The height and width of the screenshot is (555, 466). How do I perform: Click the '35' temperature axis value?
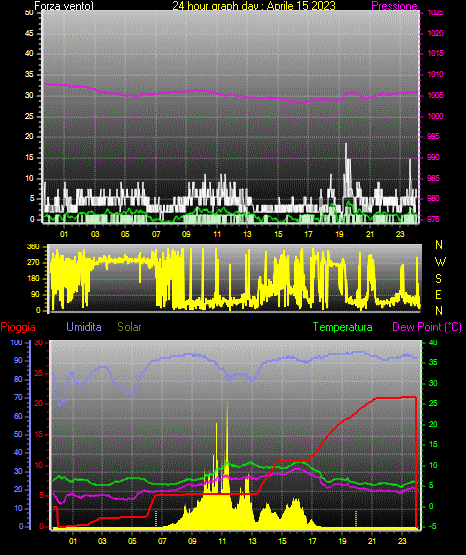(433, 362)
